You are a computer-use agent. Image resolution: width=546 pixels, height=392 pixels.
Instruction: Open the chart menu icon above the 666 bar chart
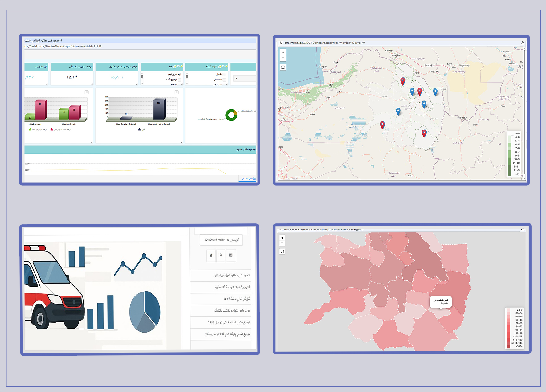177,92
